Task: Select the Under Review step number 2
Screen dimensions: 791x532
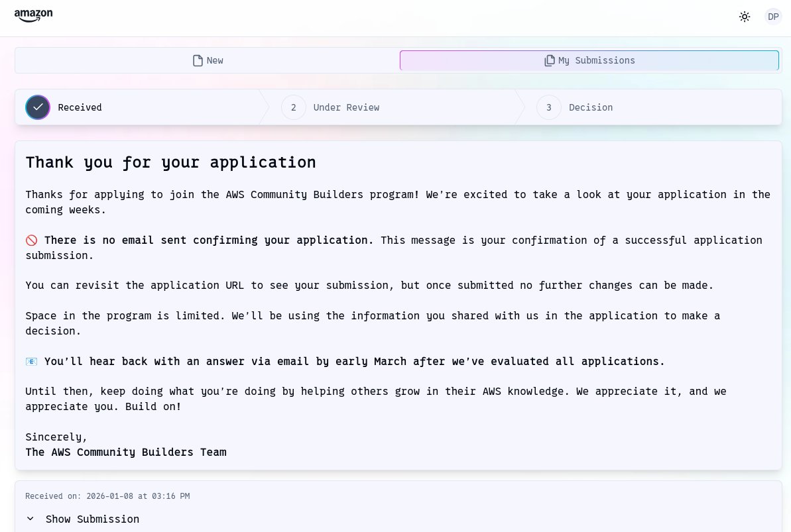Action: pos(294,107)
